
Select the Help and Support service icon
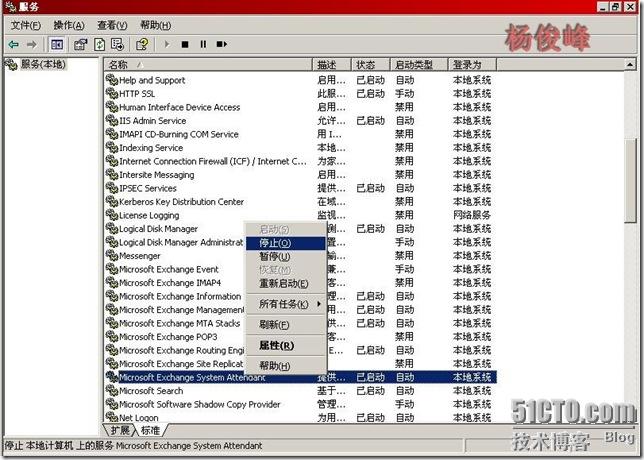(x=112, y=80)
